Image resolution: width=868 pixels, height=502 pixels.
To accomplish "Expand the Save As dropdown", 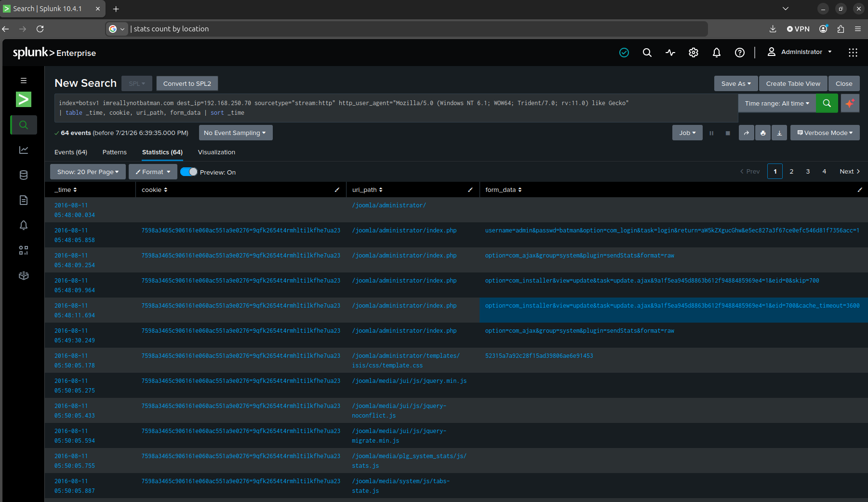I will pyautogui.click(x=736, y=83).
